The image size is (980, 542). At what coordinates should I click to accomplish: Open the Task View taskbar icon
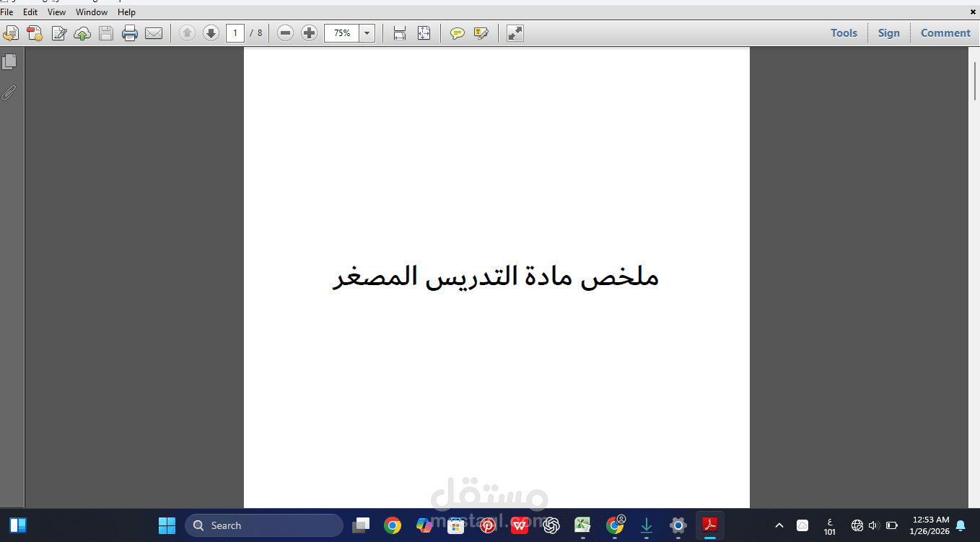361,525
